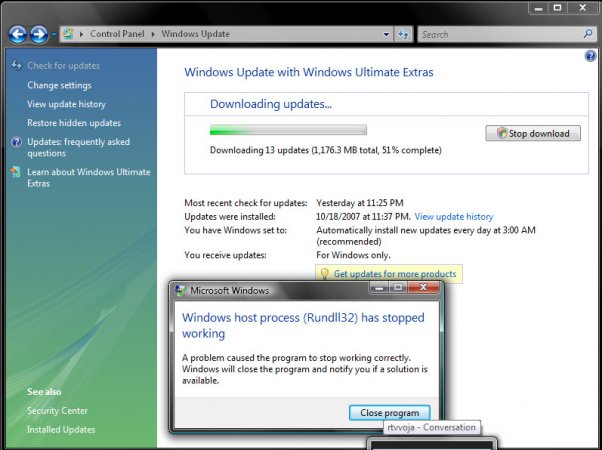Click View update history link next to install date

coord(454,217)
